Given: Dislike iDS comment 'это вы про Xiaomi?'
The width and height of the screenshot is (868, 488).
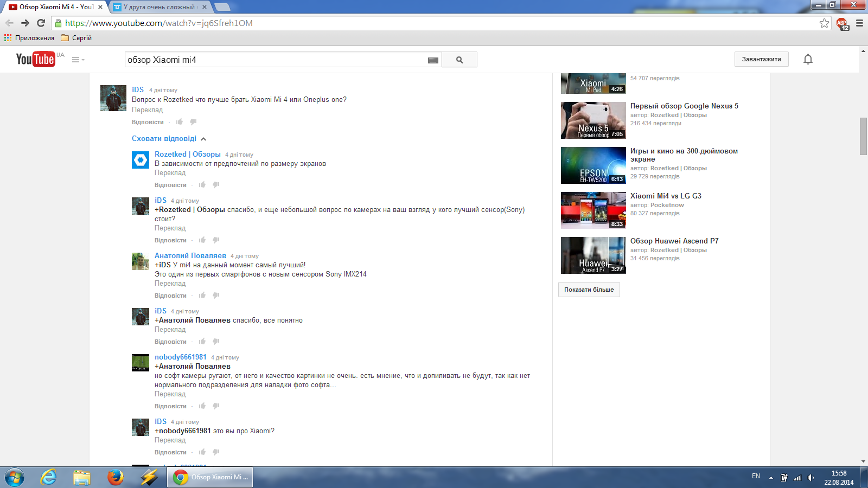Looking at the screenshot, I should [x=216, y=452].
